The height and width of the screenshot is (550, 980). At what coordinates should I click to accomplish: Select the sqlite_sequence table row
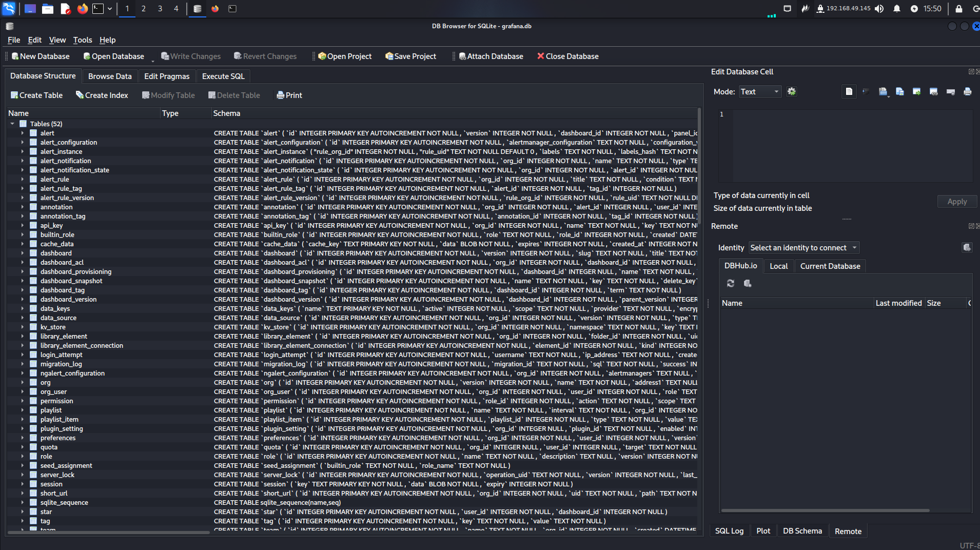pos(352,502)
